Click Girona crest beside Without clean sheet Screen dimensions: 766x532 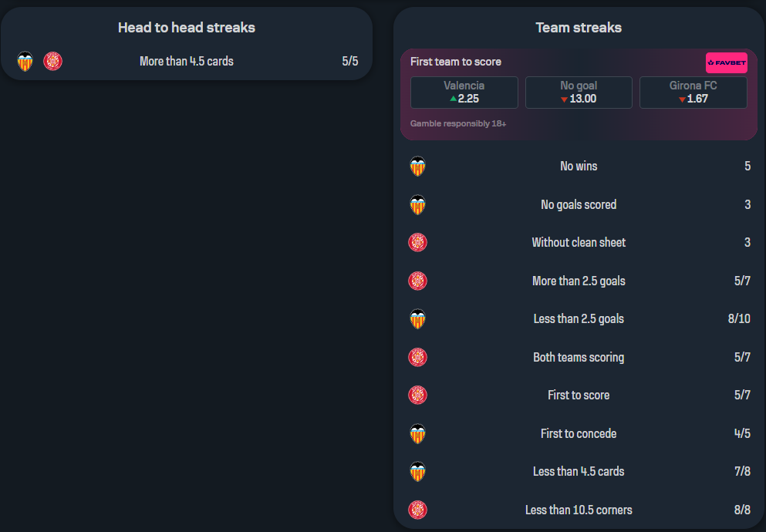coord(417,243)
